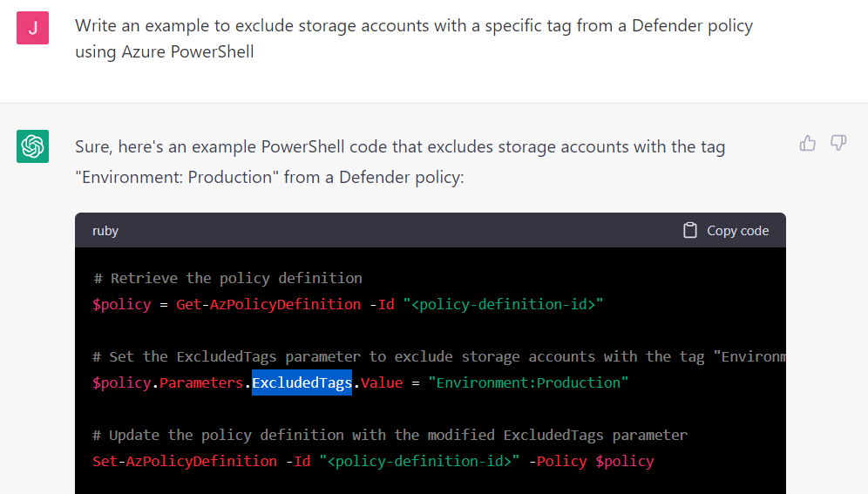Click the clipboard copy icon
This screenshot has height=494, width=868.
[689, 230]
